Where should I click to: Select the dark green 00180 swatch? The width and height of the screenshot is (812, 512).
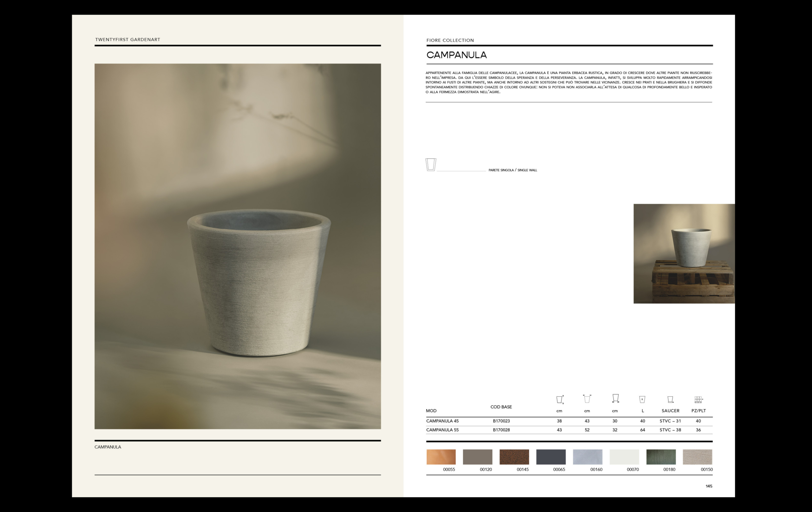[661, 457]
